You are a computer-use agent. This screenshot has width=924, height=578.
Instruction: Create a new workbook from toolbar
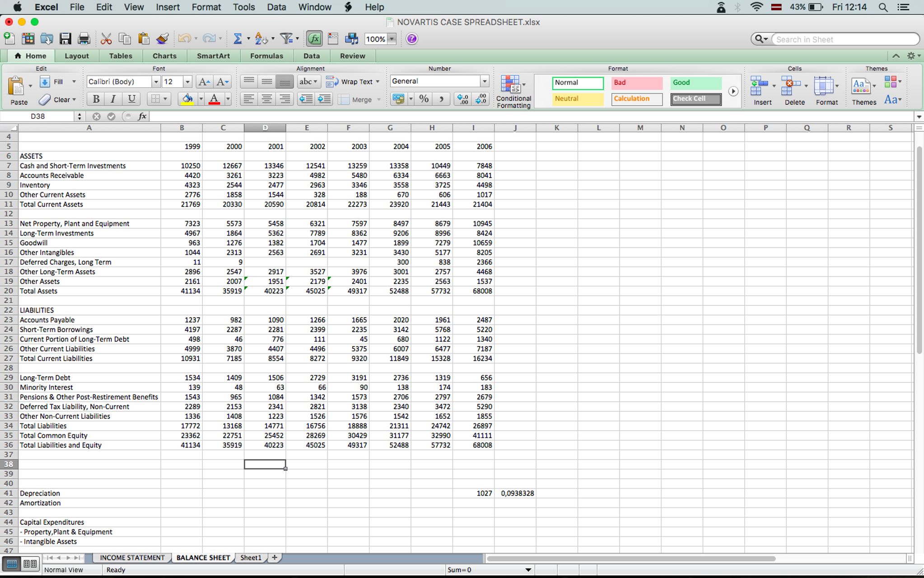(9, 39)
